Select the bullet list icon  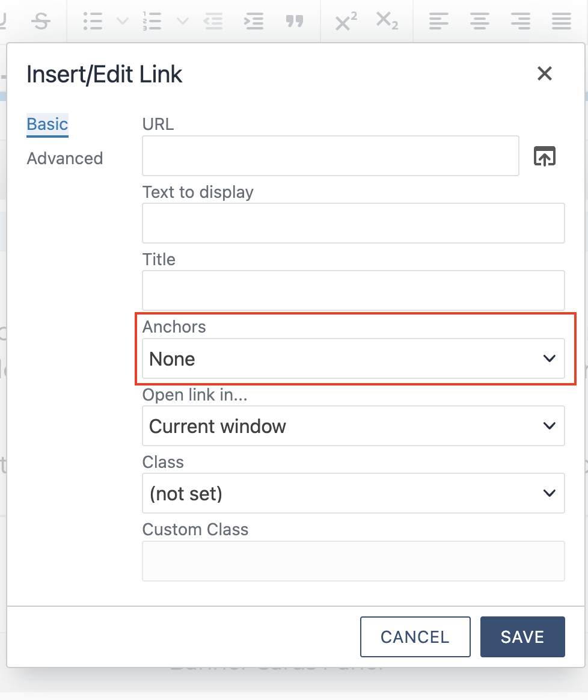point(93,21)
